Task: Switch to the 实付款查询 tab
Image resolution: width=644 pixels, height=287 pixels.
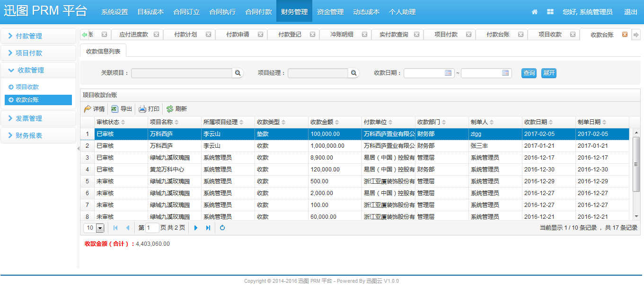Action: pos(394,35)
